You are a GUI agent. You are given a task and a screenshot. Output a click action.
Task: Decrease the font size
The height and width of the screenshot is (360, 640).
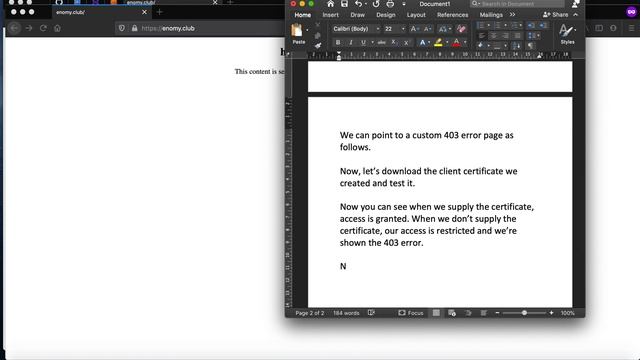(x=427, y=29)
